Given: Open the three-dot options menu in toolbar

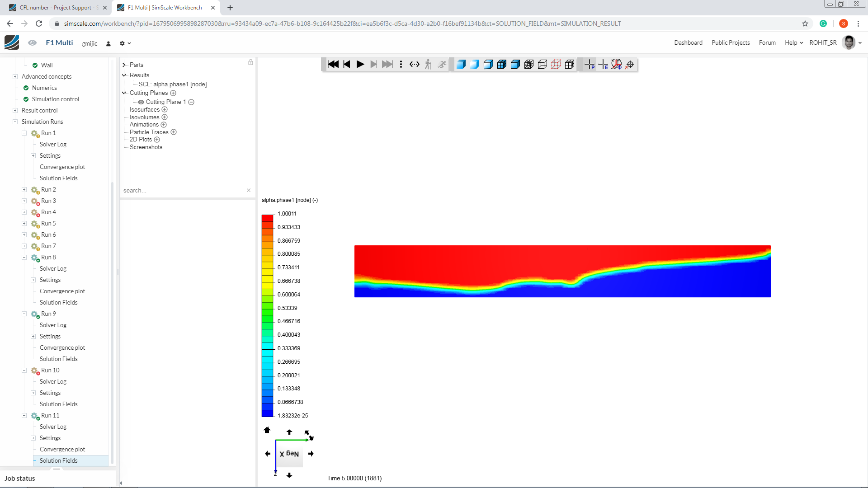Looking at the screenshot, I should 401,65.
